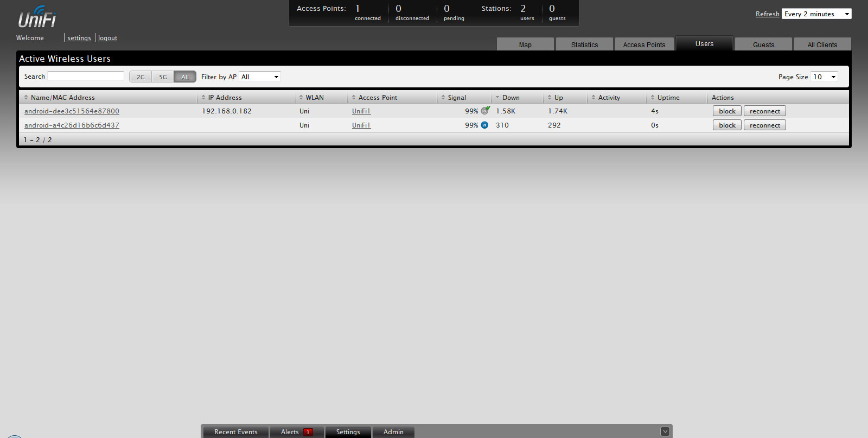Click the connected access points count
This screenshot has width=868, height=438.
point(358,9)
